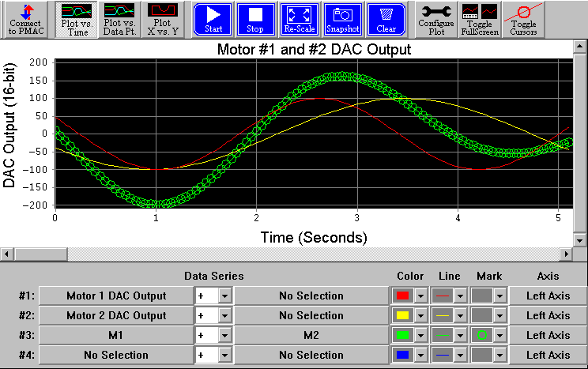Click the M2 second series button in row #3

point(311,335)
